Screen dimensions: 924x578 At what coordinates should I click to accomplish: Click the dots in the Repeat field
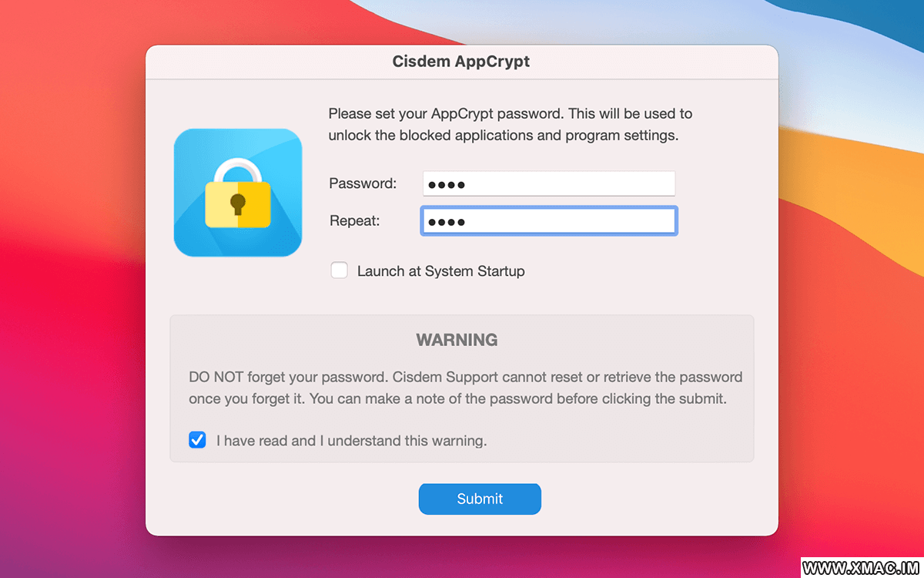(x=447, y=222)
